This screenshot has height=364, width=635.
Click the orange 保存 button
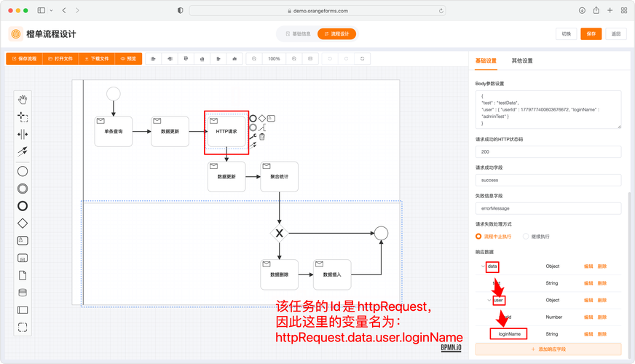pos(591,34)
